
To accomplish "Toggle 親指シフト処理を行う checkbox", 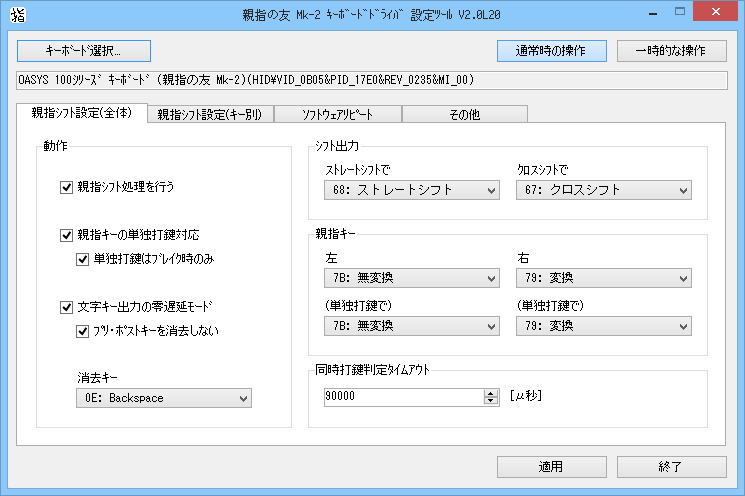I will tap(67, 187).
